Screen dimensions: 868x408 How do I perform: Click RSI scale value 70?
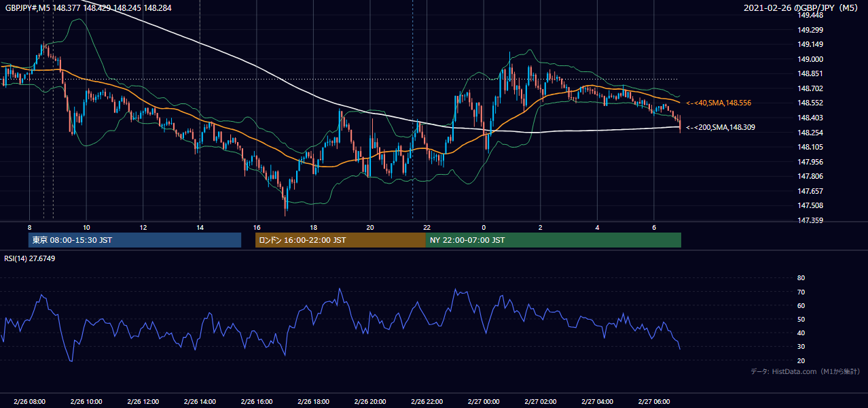tap(801, 292)
